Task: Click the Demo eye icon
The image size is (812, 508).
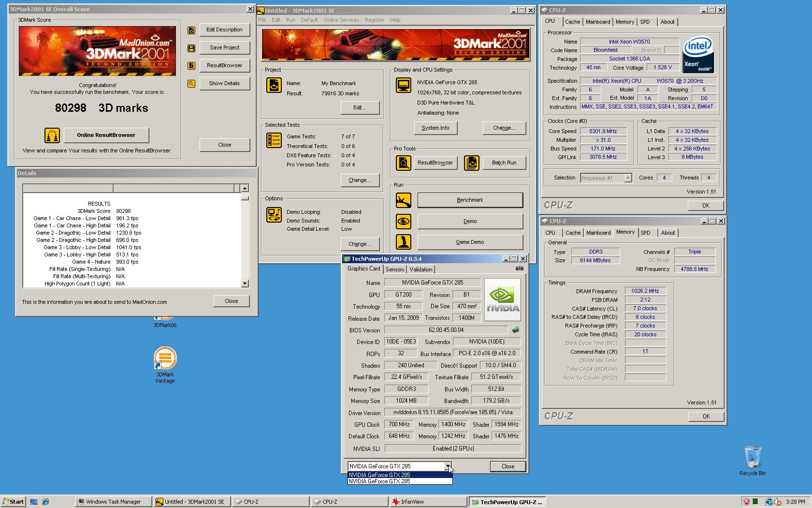Action: click(403, 222)
